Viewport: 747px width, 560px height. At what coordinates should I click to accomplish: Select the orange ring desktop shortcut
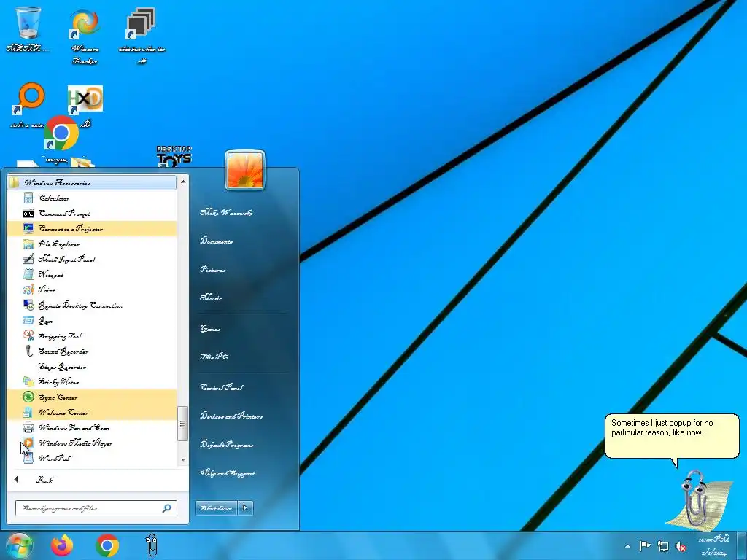coord(28,105)
